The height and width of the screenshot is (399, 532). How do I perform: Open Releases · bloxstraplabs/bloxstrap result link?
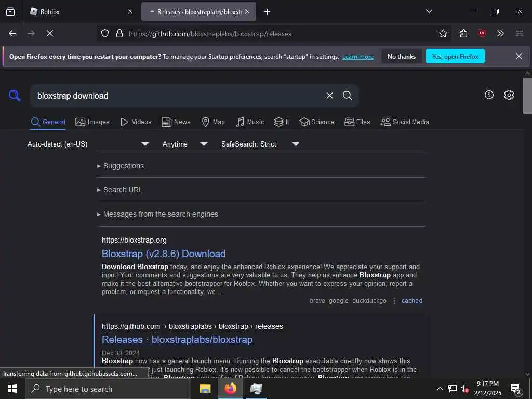tap(177, 340)
